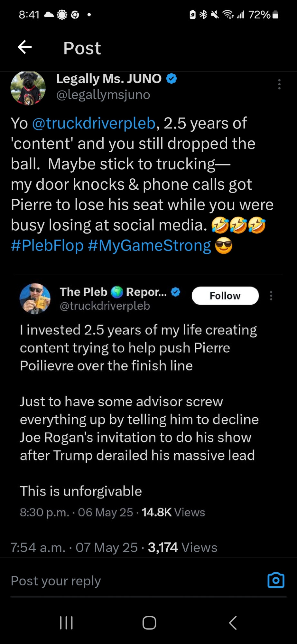This screenshot has width=297, height=644.
Task: Open the Android recent apps button
Action: click(x=66, y=623)
